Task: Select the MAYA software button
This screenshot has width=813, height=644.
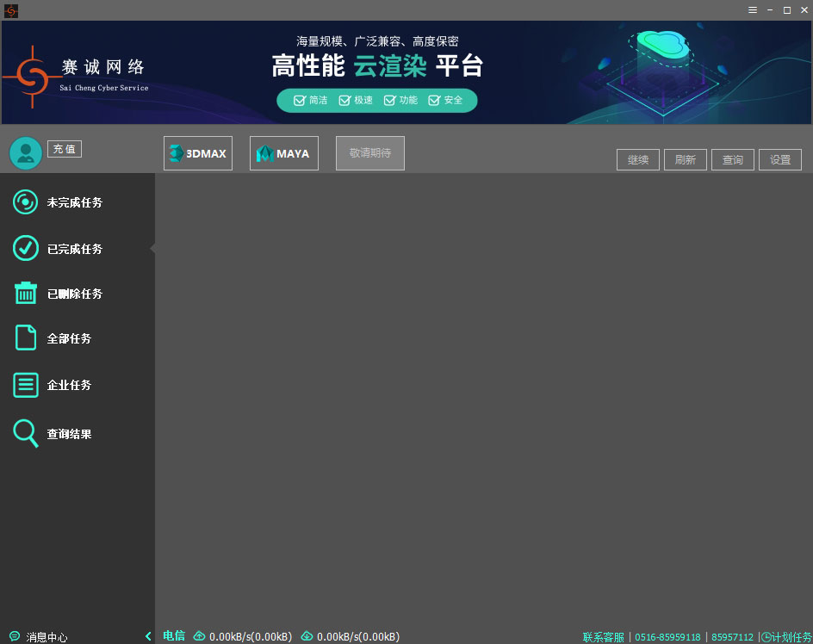Action: point(284,153)
